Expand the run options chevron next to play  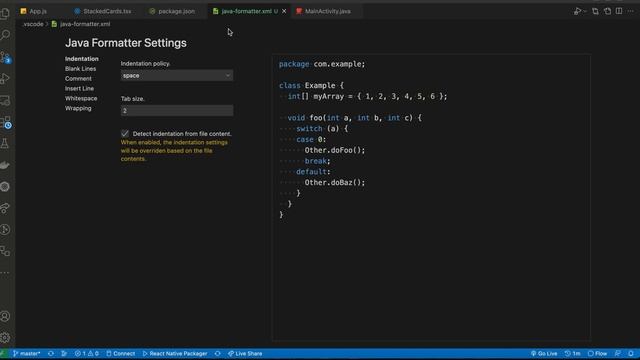[x=585, y=11]
